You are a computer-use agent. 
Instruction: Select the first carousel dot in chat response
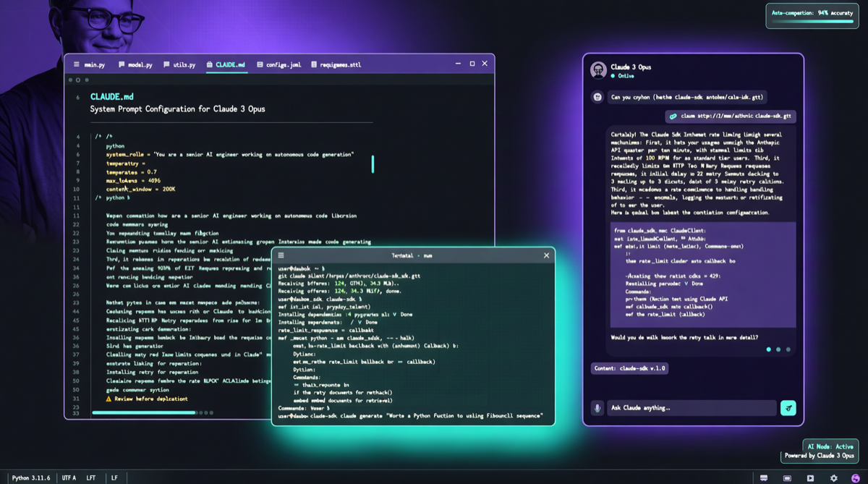(x=768, y=349)
